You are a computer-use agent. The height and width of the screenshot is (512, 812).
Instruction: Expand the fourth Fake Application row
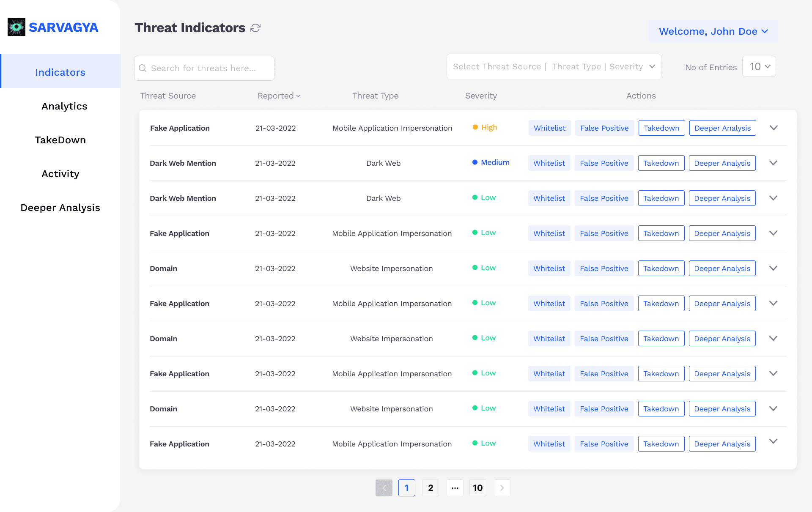(773, 373)
